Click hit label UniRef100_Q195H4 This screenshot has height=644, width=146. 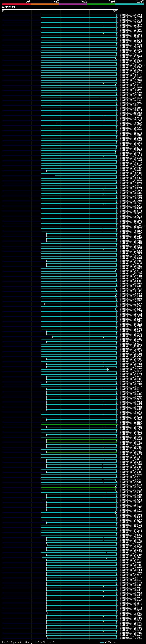click(x=131, y=296)
